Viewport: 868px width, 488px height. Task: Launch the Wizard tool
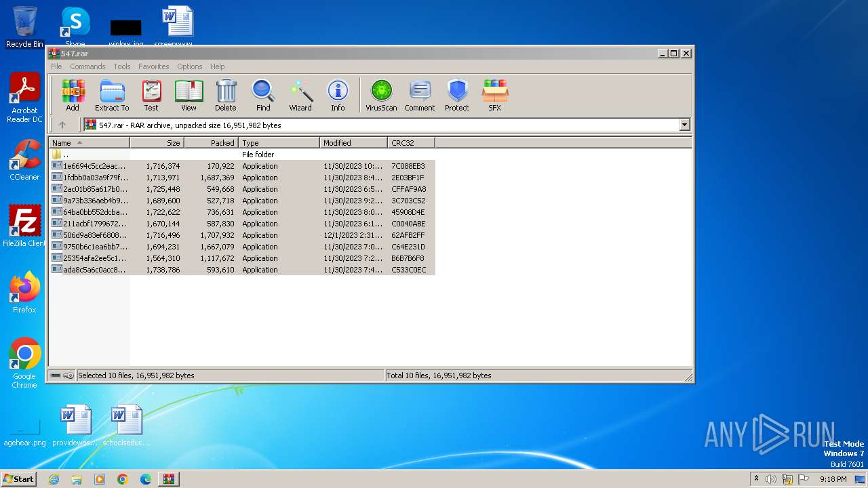tap(300, 96)
